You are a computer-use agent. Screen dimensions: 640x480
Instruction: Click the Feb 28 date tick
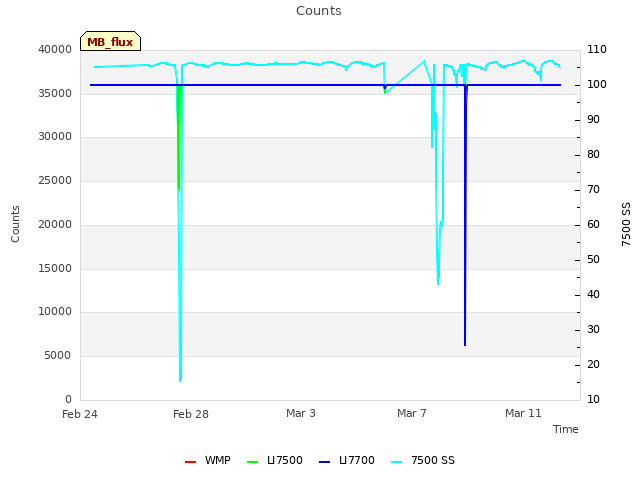191,414
